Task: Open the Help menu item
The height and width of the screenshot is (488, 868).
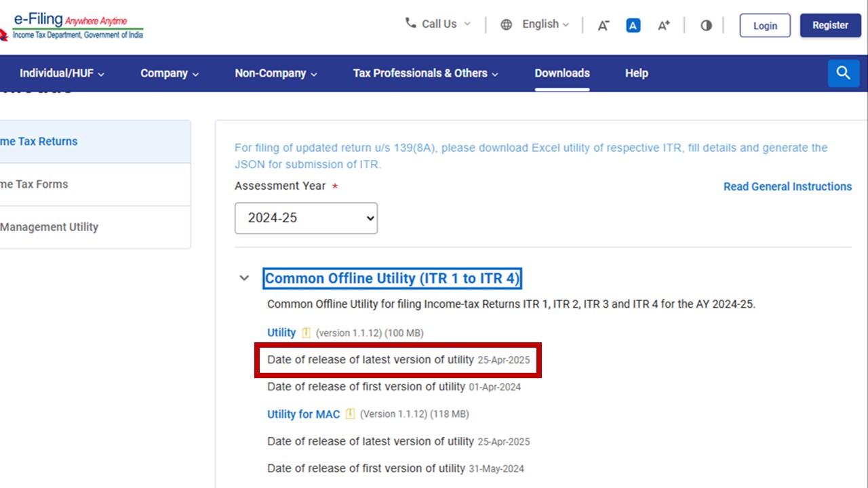Action: 636,73
